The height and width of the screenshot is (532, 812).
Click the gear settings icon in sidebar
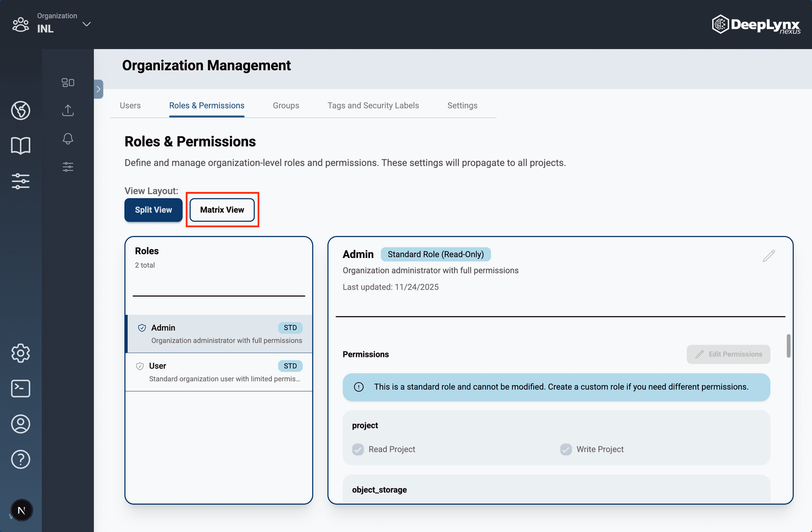(x=20, y=353)
